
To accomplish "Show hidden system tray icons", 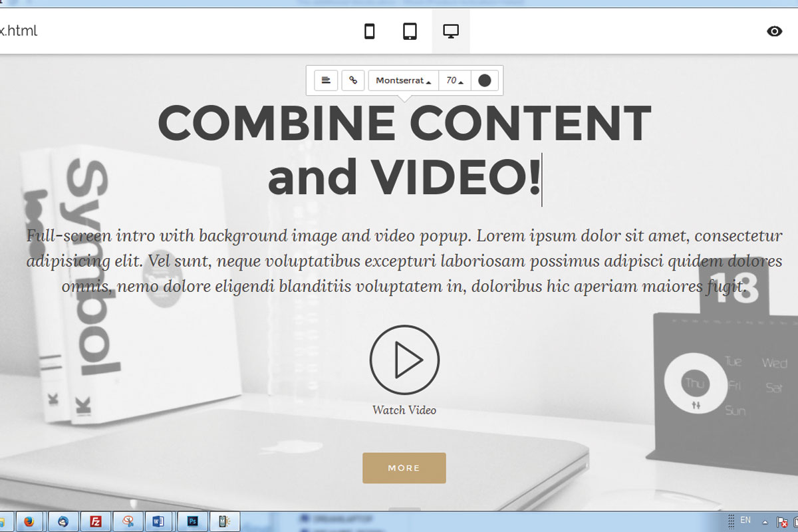I will coord(765,522).
